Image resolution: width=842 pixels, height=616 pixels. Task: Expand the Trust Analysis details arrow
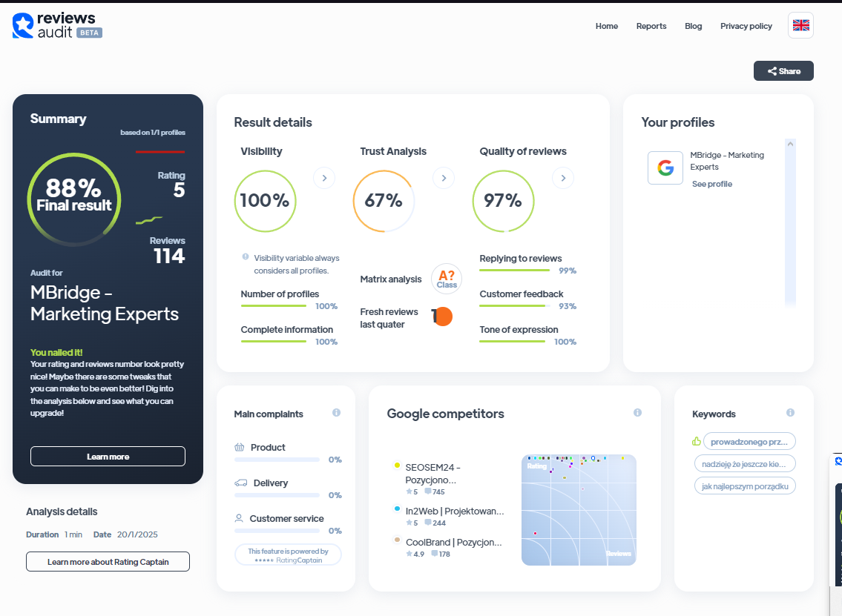[444, 178]
